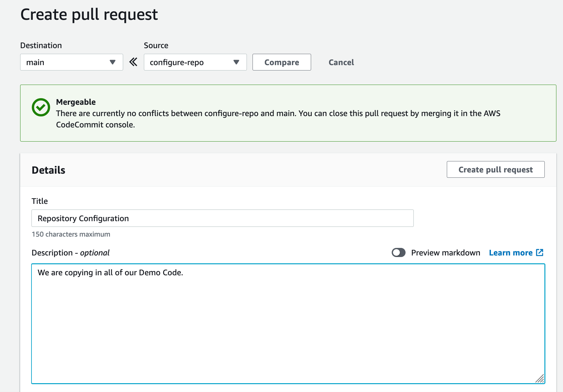The width and height of the screenshot is (563, 392).
Task: Click the Details section header
Action: (x=48, y=170)
